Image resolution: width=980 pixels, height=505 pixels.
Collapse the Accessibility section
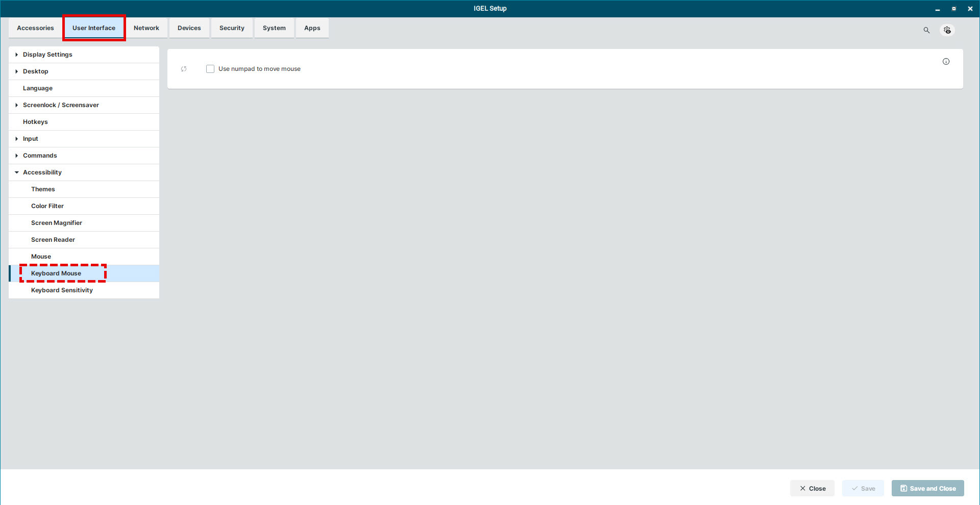click(x=17, y=172)
